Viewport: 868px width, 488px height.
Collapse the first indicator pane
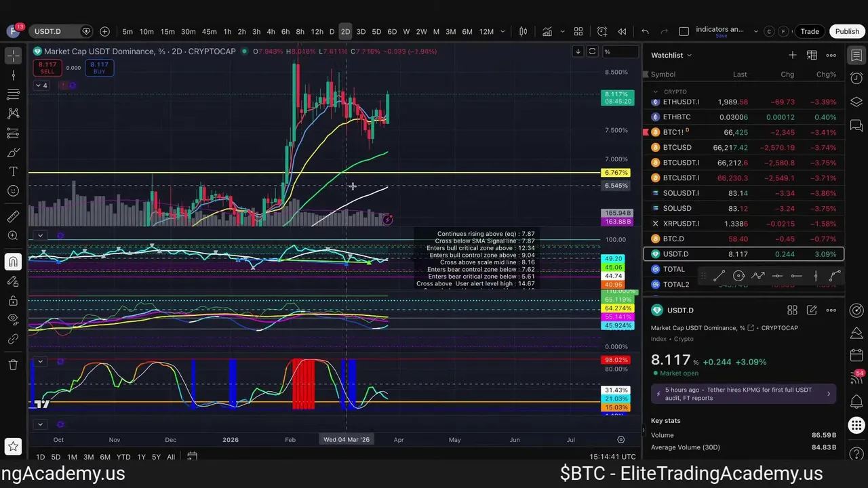tap(40, 236)
